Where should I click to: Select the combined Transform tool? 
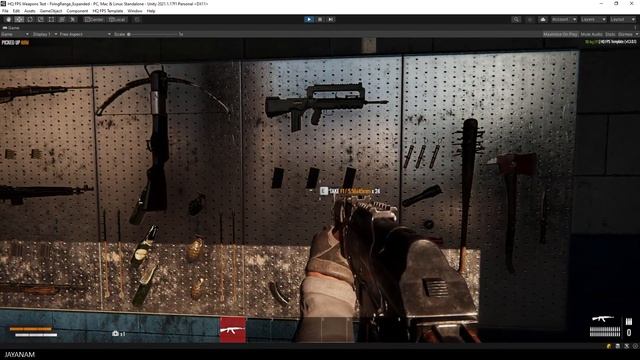[x=62, y=19]
